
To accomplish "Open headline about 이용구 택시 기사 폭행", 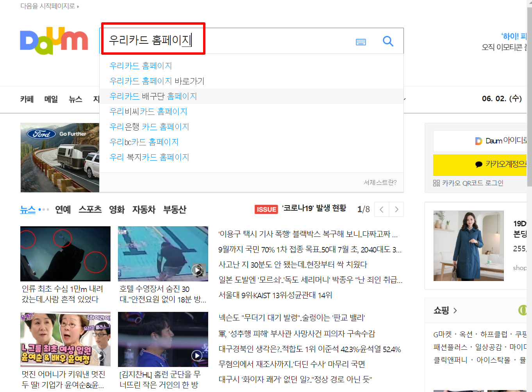I will click(x=308, y=234).
